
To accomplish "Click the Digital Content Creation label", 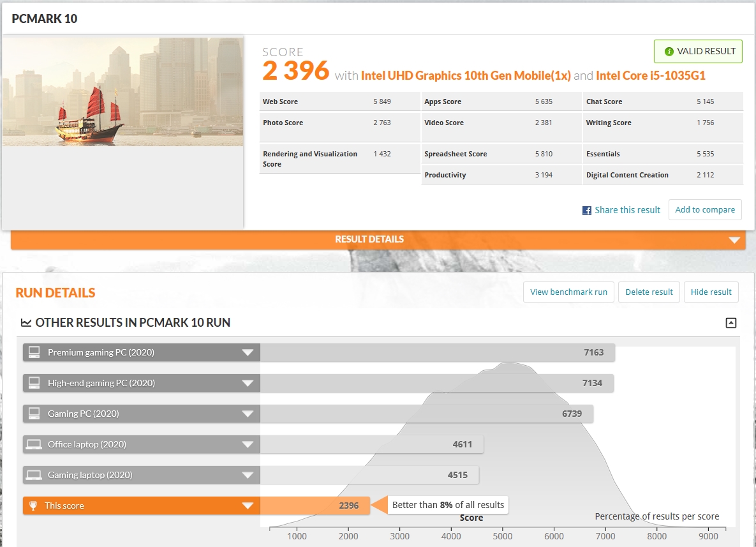I will click(627, 175).
